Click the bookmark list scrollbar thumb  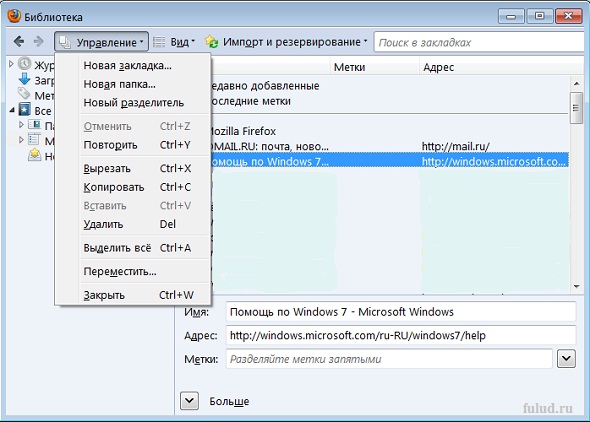pyautogui.click(x=576, y=108)
